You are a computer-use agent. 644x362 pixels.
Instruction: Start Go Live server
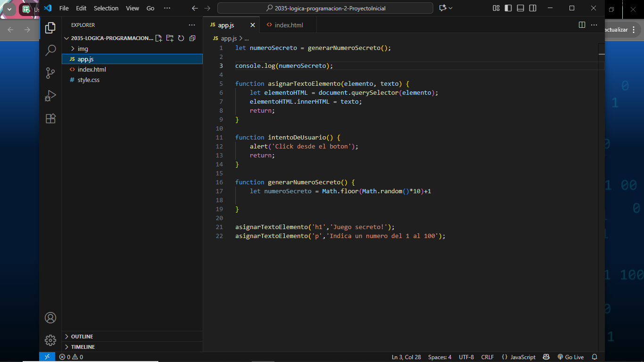pos(570,357)
